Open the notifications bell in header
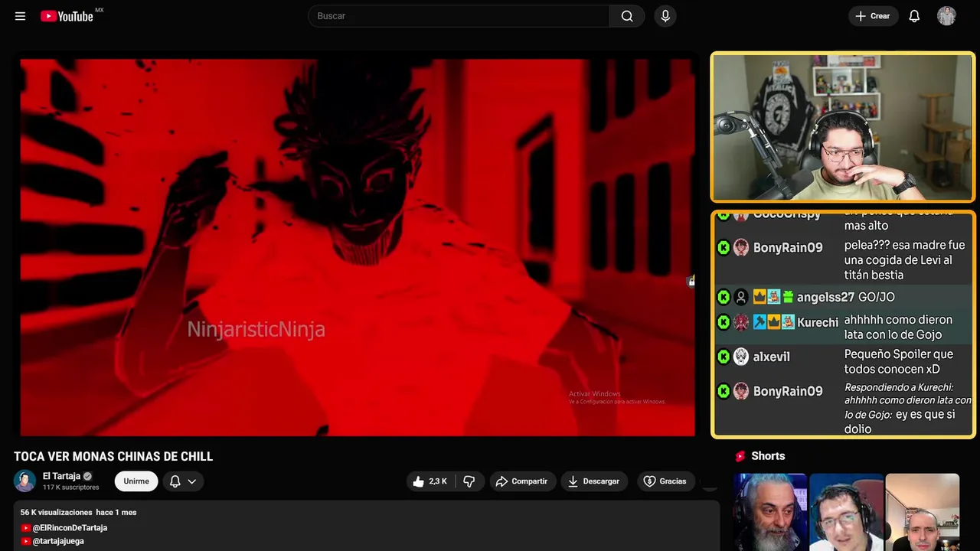Screen dimensions: 980x551 pyautogui.click(x=914, y=16)
